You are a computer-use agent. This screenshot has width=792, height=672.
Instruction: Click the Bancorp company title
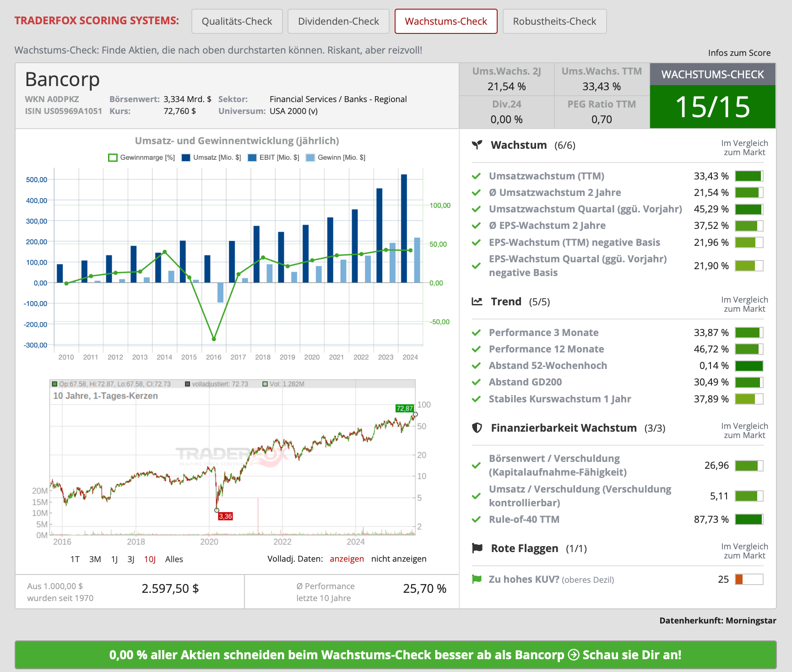pos(62,79)
